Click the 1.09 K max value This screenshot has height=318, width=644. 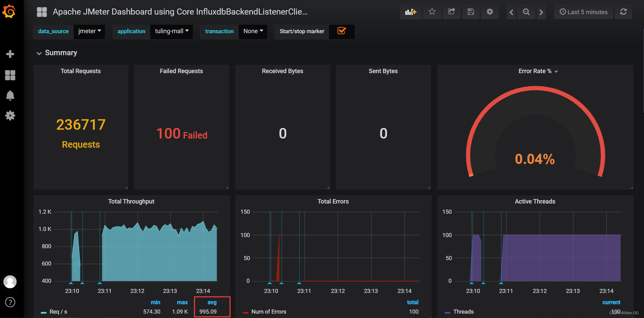(180, 312)
